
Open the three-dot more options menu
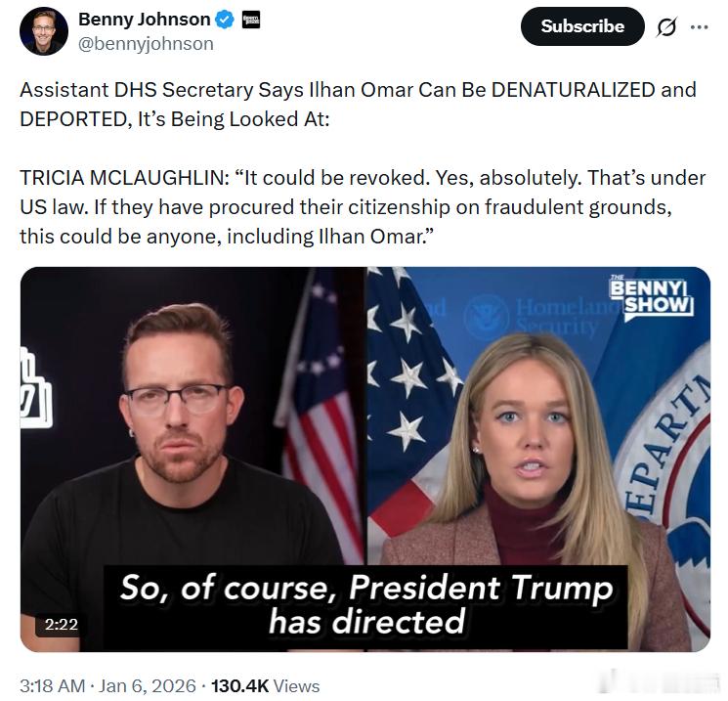point(700,27)
